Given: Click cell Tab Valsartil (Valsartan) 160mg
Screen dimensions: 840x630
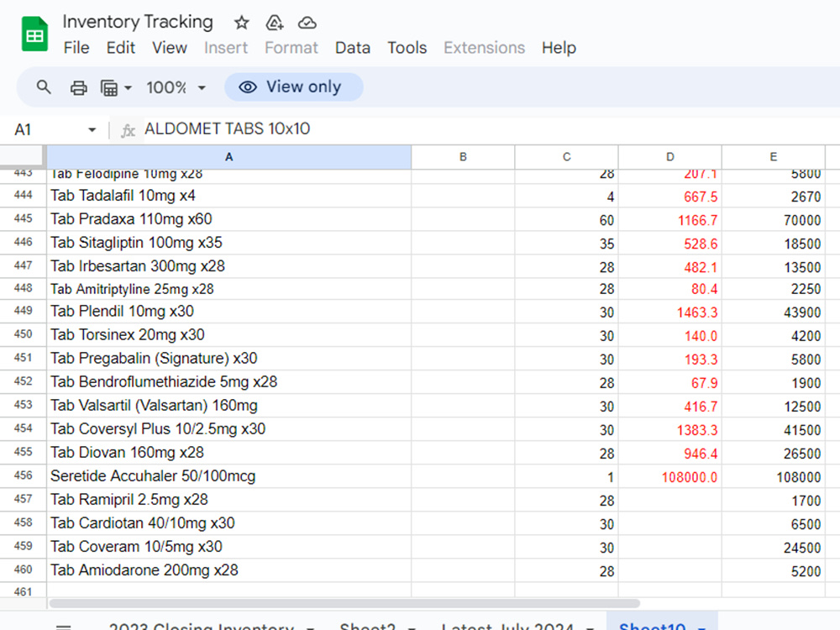Looking at the screenshot, I should click(x=228, y=406).
